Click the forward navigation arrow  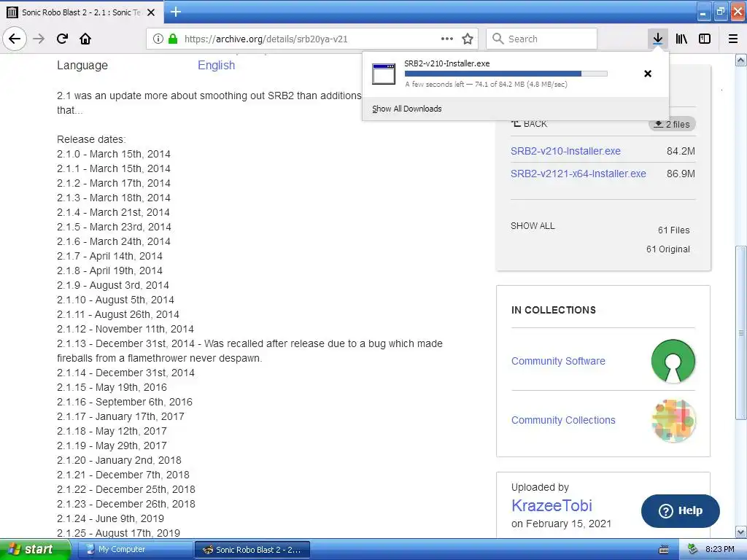click(x=39, y=39)
